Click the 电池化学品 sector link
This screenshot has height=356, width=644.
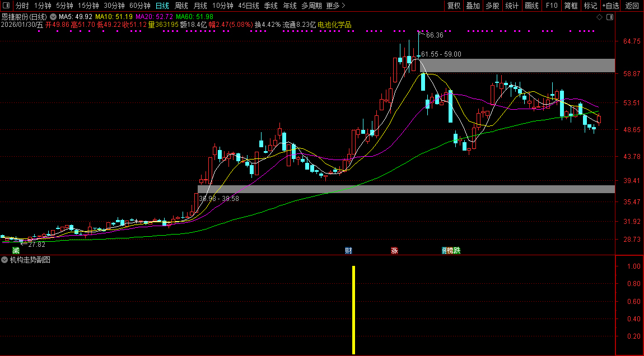point(334,25)
